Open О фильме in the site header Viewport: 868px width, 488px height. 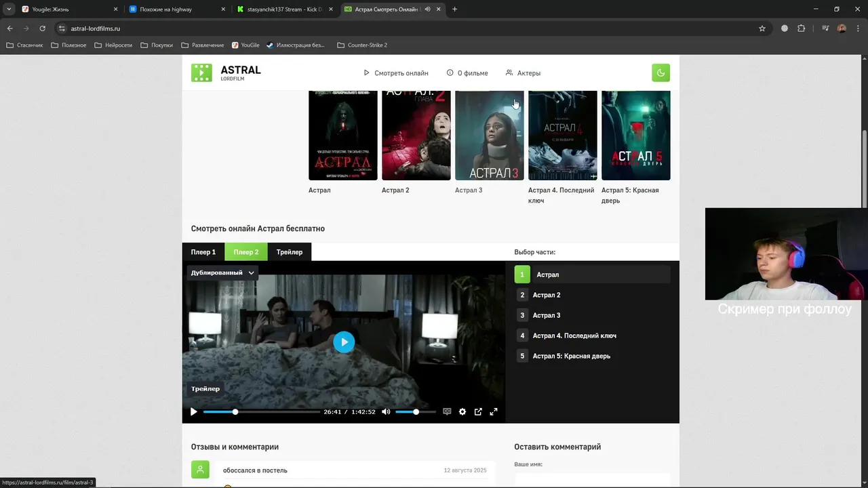(x=467, y=73)
